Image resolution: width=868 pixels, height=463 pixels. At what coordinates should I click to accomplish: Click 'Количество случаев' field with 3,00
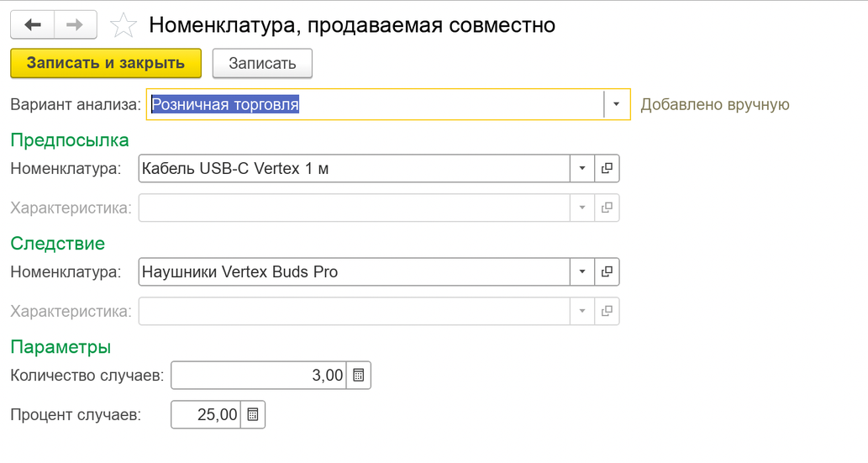point(259,376)
